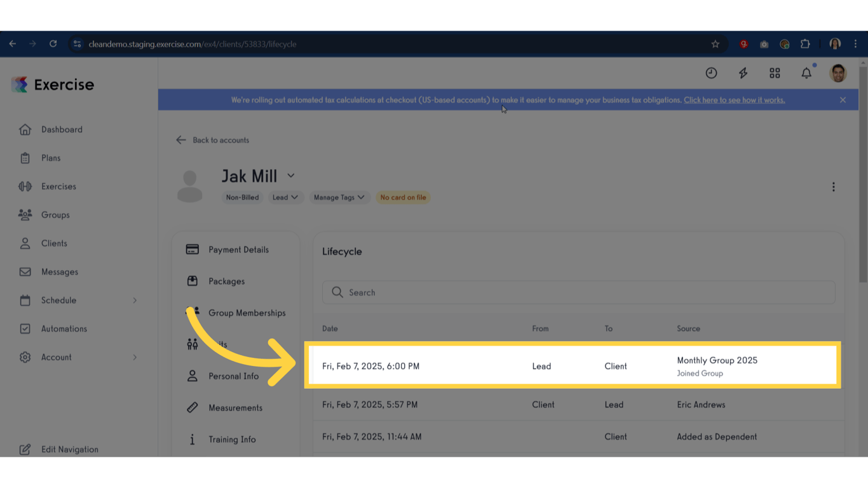Click the Packages box icon
Viewport: 868px width, 488px height.
pos(193,281)
